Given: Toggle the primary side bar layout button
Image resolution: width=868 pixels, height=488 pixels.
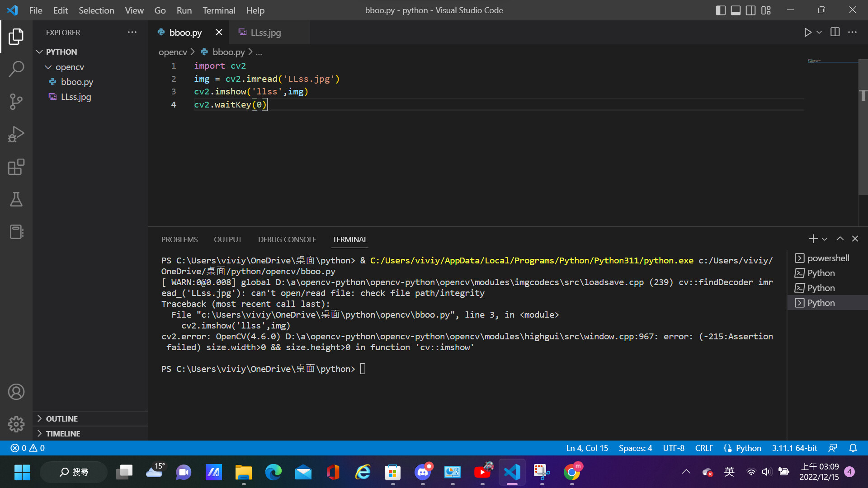Looking at the screenshot, I should [721, 10].
